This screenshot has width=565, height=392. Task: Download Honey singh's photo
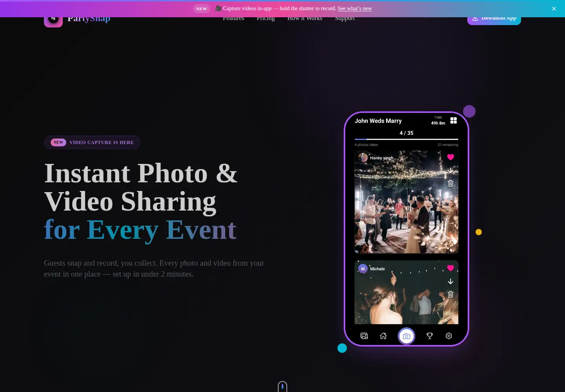[x=450, y=171]
